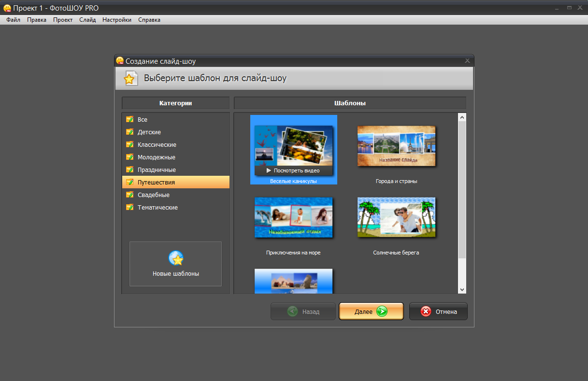Click the Веселые каникулы caption
Screen dimensions: 588x381
(294, 181)
